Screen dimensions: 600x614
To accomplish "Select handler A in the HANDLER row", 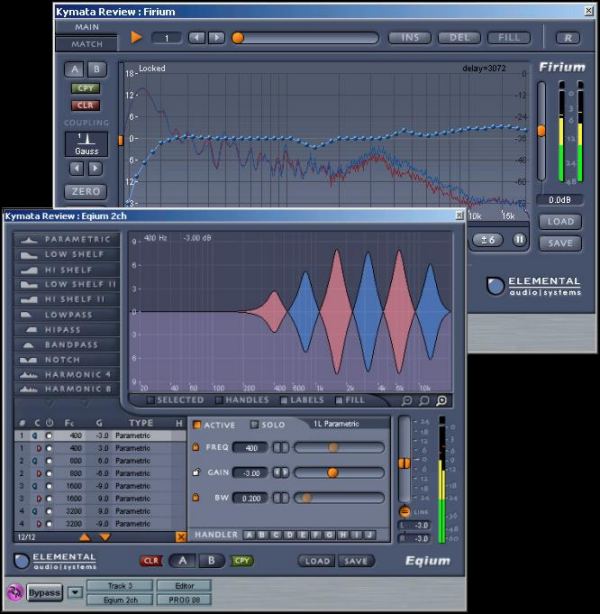I will (x=249, y=535).
